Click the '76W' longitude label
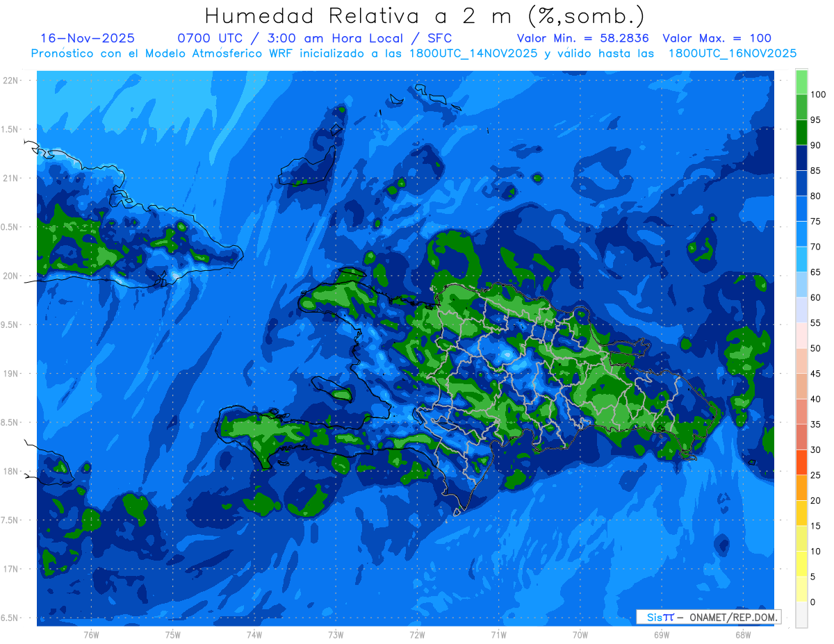Screen dimensions: 834x644 tap(91, 634)
